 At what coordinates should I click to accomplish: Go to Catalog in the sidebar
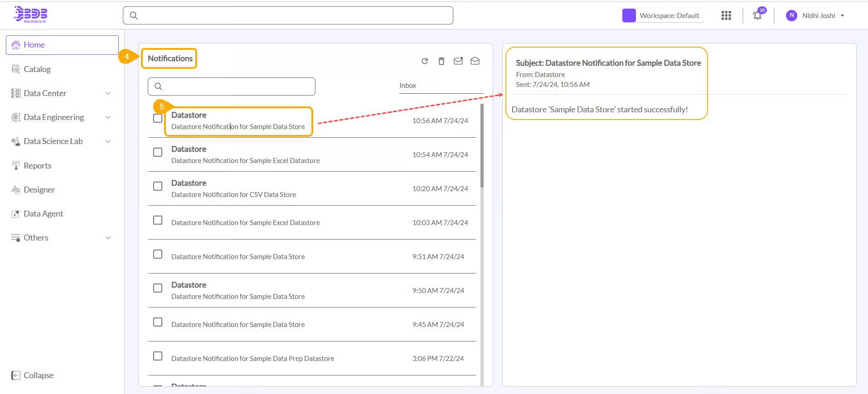coord(37,69)
